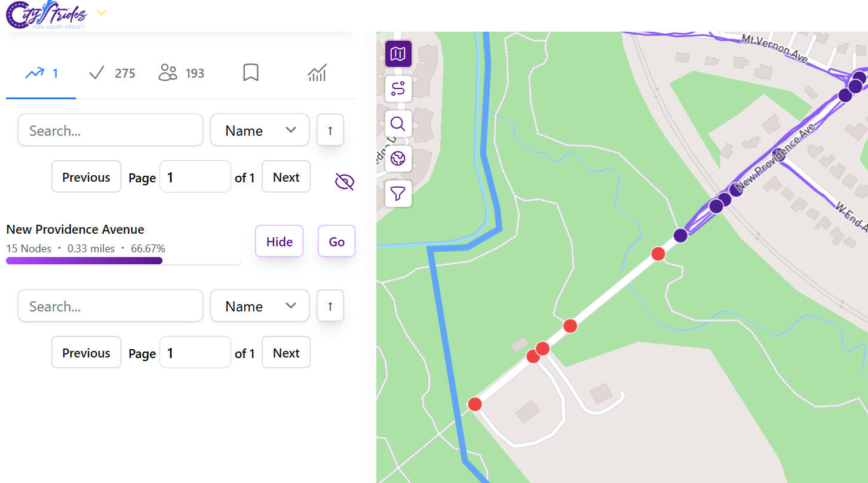
Task: Open the bookmark tab icon
Action: coord(251,73)
